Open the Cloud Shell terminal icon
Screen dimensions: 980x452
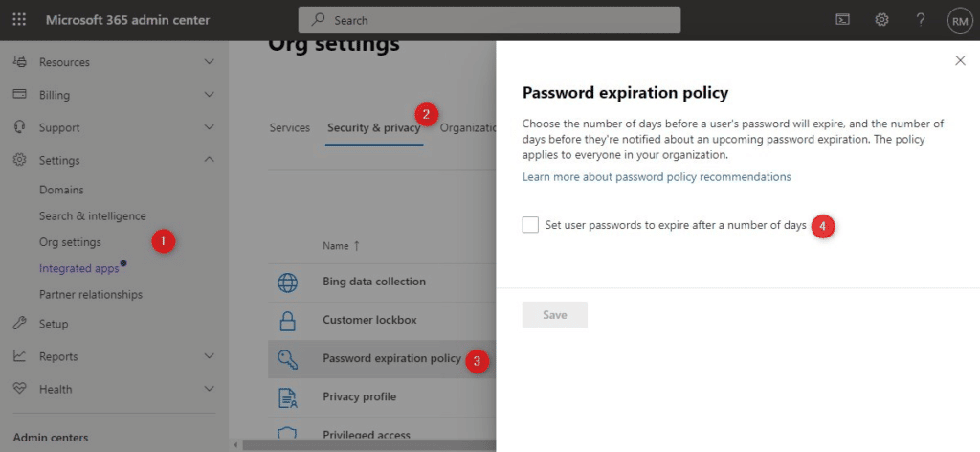click(x=842, y=20)
